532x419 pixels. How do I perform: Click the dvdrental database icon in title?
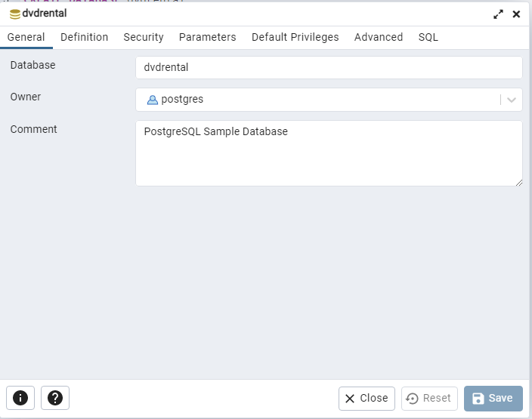[14, 14]
